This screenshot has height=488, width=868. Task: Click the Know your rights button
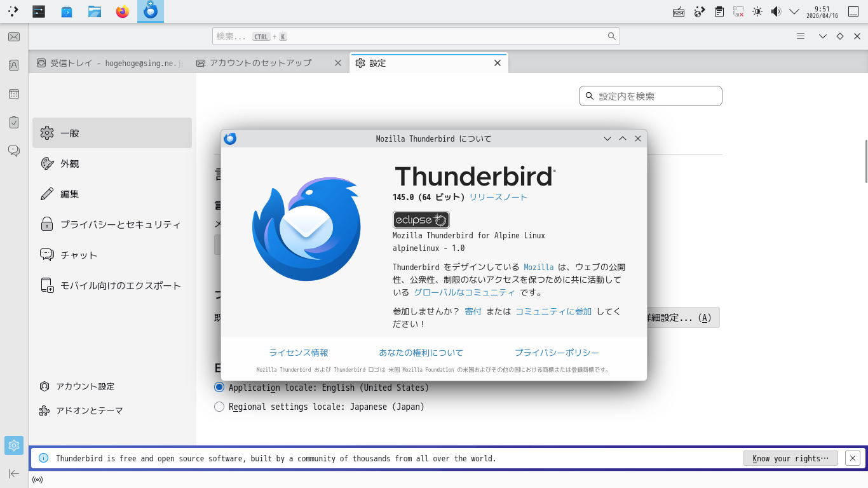pyautogui.click(x=790, y=458)
